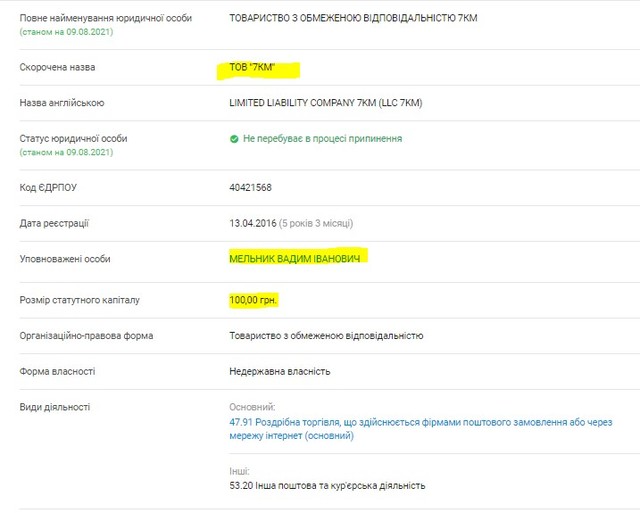Select authorized person МЕЛЬНИК ВАДИМ ІВАНОВИЧ
Screen dimensions: 640x513
pyautogui.click(x=296, y=258)
